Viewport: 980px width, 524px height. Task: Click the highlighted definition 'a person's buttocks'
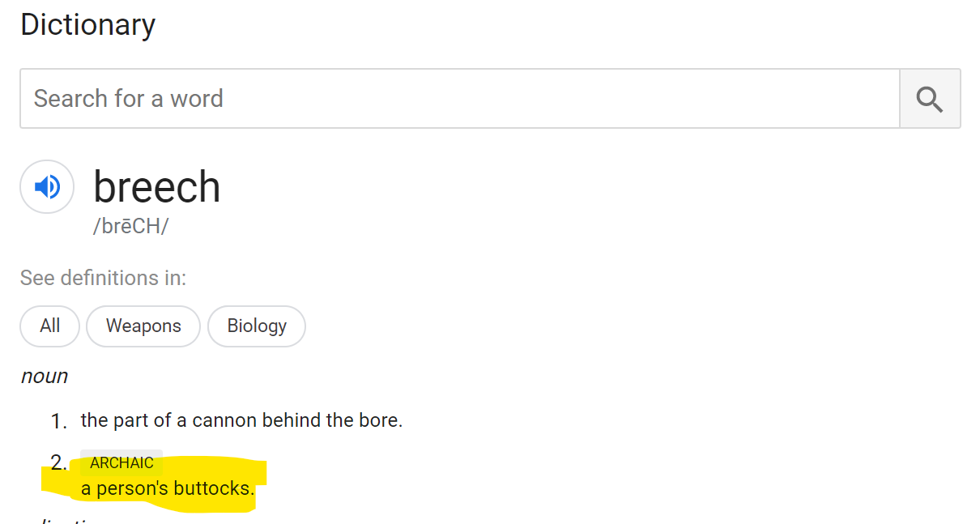click(x=168, y=489)
